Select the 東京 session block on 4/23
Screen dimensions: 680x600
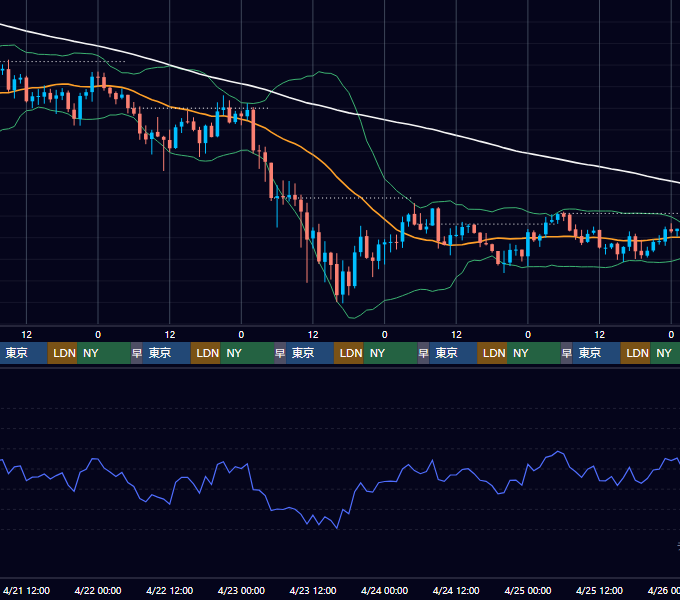click(310, 353)
